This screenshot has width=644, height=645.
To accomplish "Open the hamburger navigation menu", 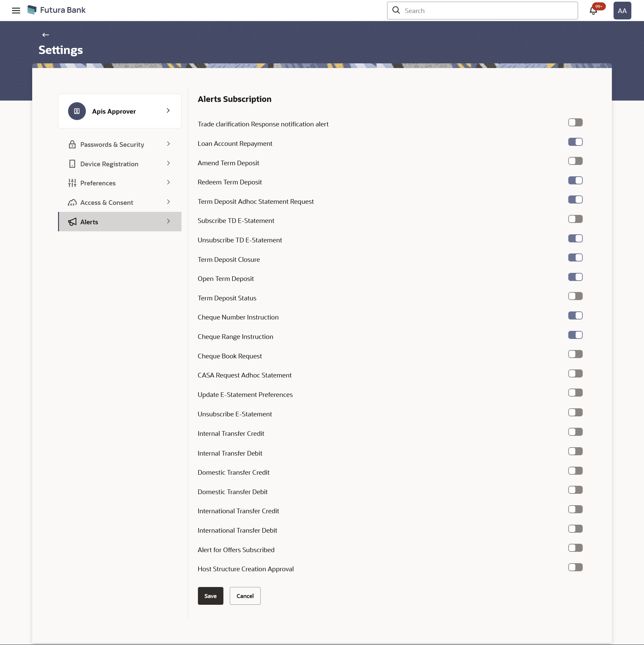I will pyautogui.click(x=16, y=10).
